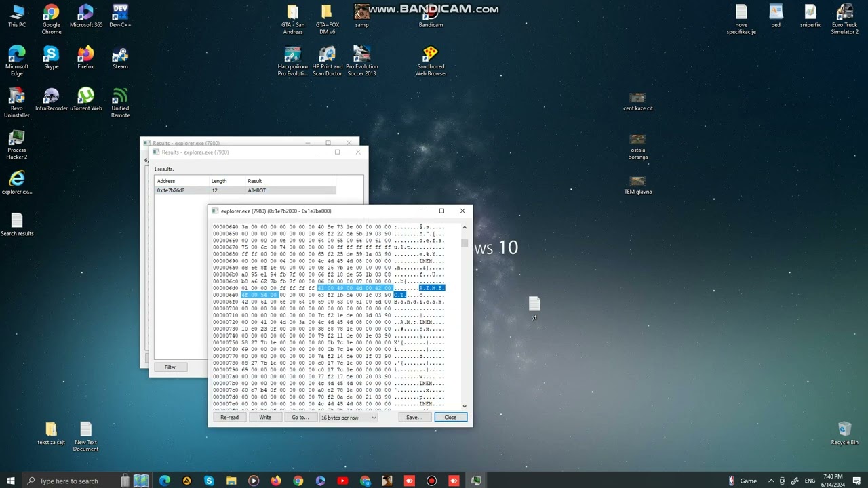Sort results by the Address column
Viewport: 868px width, 488px height.
(182, 181)
